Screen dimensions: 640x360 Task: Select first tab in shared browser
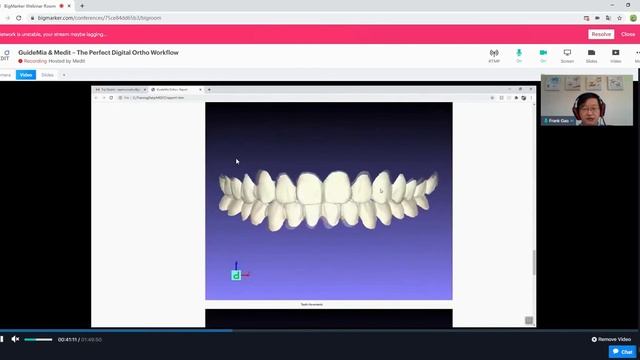coord(120,89)
